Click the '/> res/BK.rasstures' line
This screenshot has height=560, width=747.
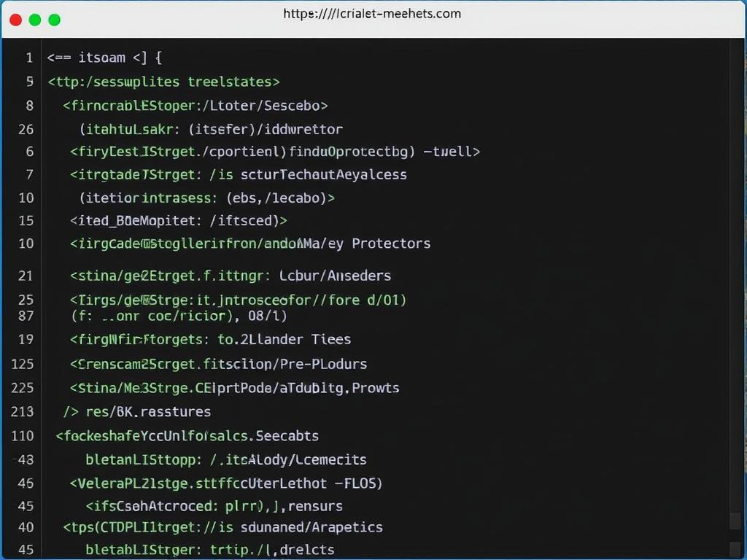tap(137, 412)
